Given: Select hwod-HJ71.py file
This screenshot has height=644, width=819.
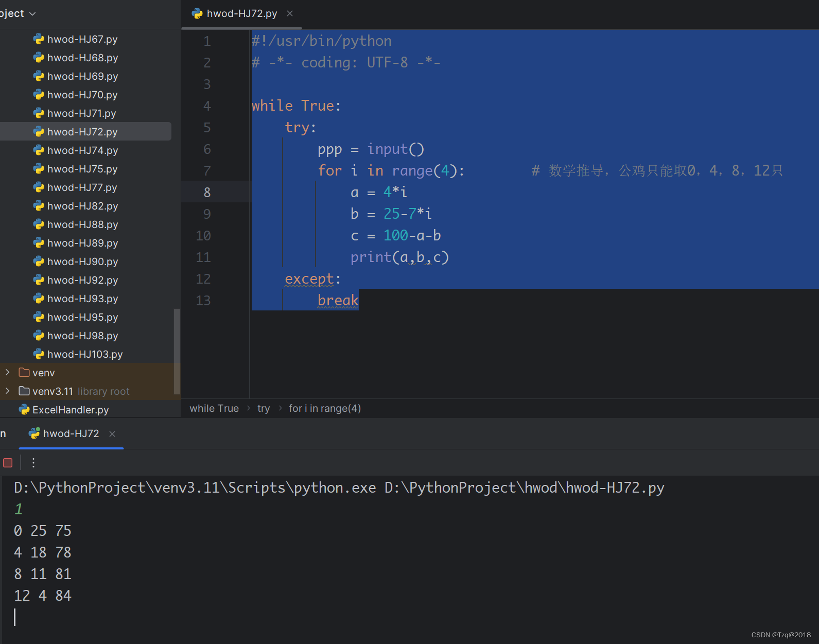Looking at the screenshot, I should click(81, 113).
